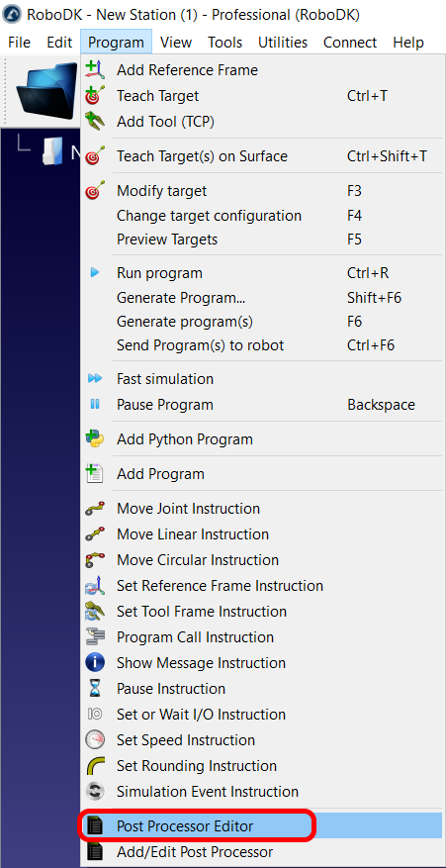The image size is (446, 868).
Task: Open the Utilities menu
Action: pos(283,43)
